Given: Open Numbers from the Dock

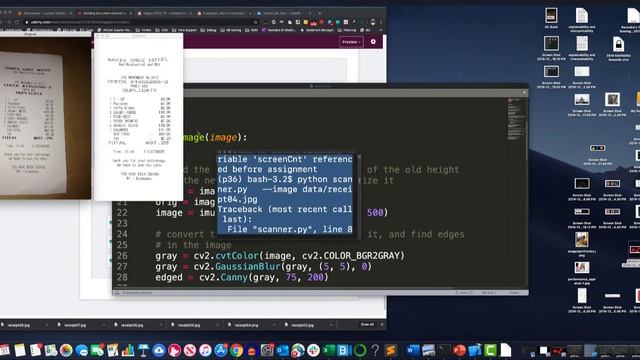Looking at the screenshot, I should tap(128, 350).
